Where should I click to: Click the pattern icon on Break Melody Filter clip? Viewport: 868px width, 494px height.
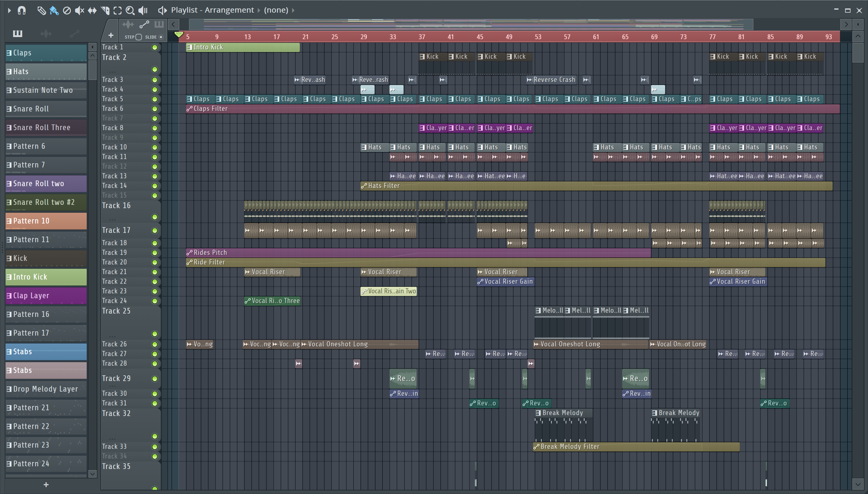536,447
